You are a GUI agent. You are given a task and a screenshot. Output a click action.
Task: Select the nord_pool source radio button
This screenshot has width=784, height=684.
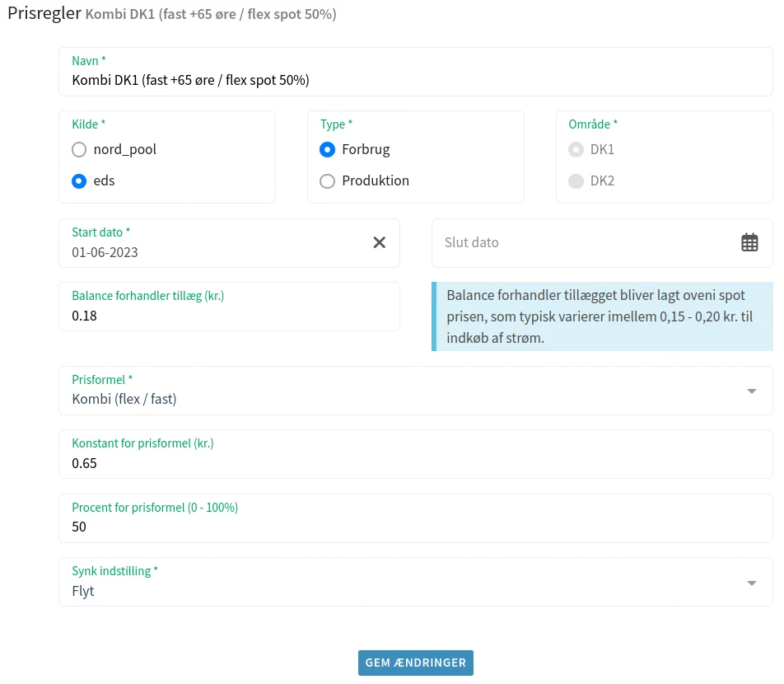coord(79,150)
